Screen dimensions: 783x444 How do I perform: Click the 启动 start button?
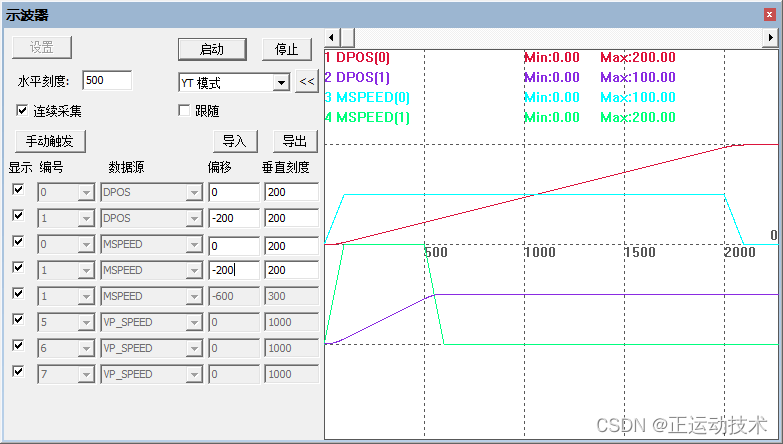pos(212,49)
